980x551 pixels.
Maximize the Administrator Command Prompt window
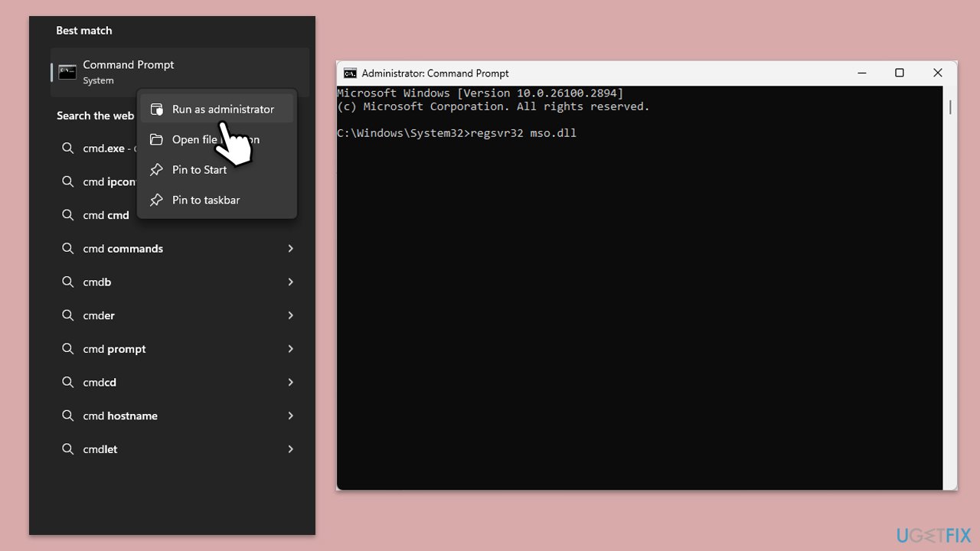tap(900, 73)
